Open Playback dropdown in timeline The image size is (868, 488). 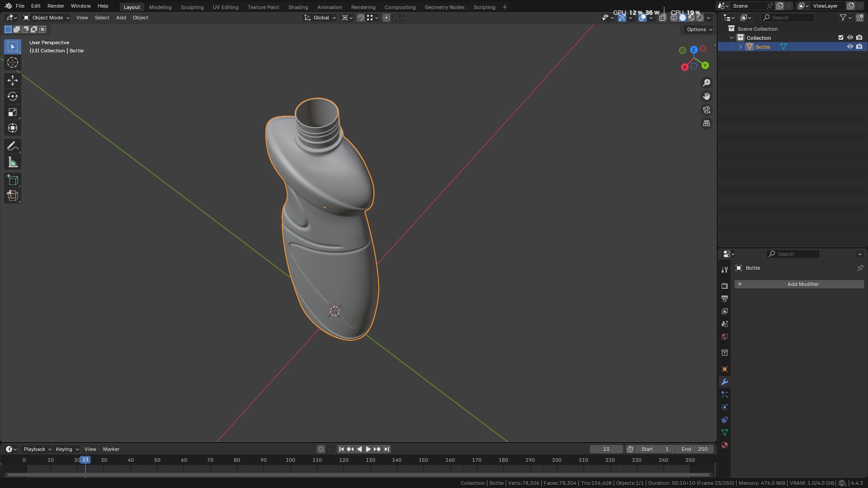point(37,449)
